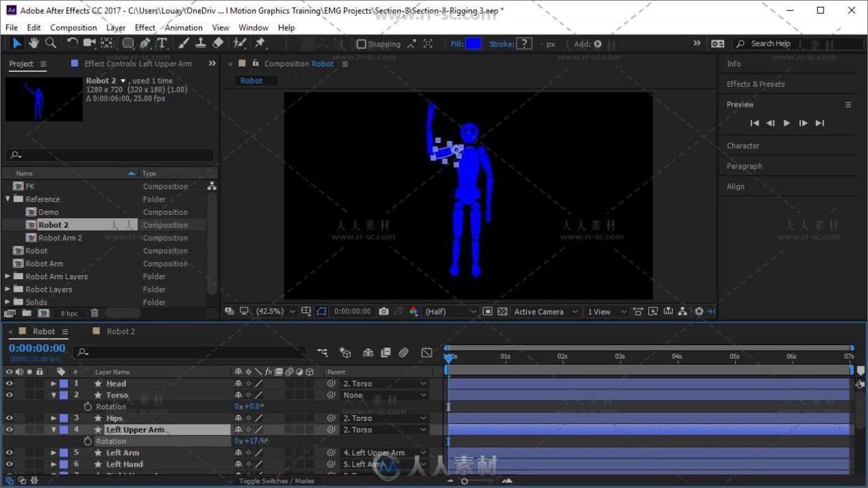This screenshot has height=488, width=868.
Task: Click Toggle Switches / Modes button
Action: 276,481
